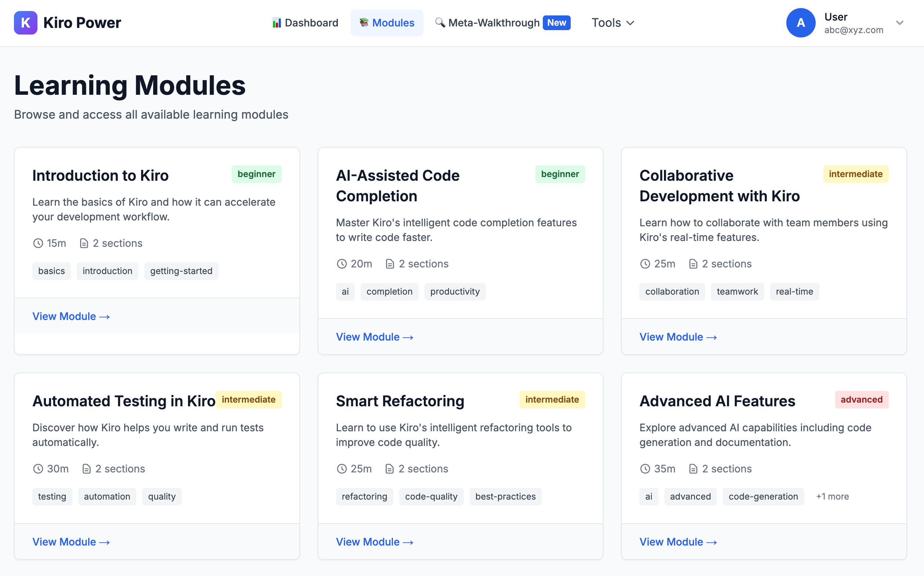This screenshot has height=576, width=924.
Task: Click the user avatar circle with letter A
Action: pos(801,23)
